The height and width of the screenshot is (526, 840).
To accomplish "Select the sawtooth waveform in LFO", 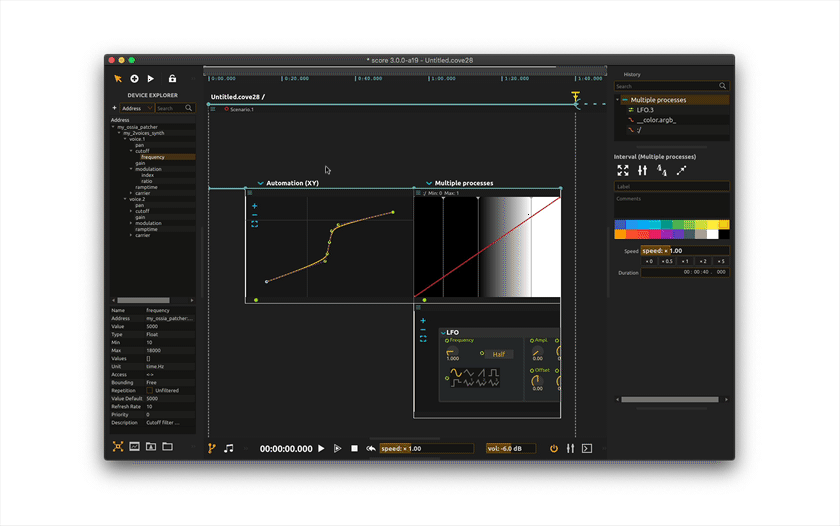I will tap(482, 373).
